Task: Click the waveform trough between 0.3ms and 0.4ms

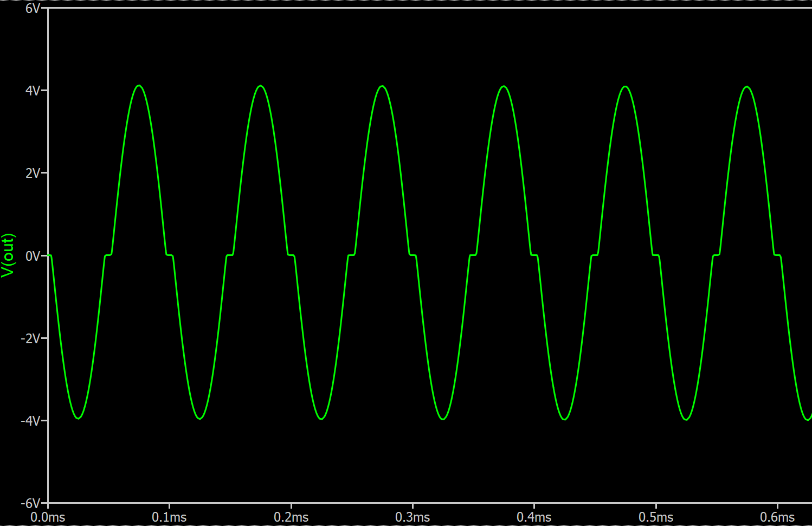Action: [443, 419]
